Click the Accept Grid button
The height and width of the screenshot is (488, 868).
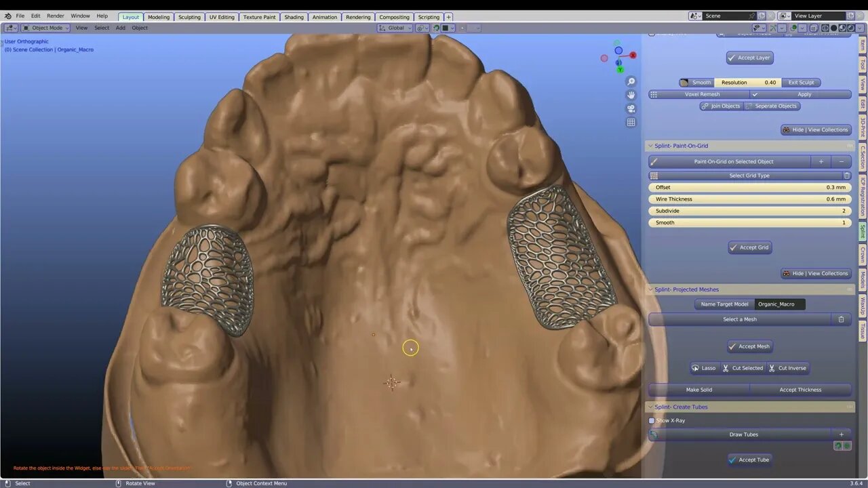749,247
